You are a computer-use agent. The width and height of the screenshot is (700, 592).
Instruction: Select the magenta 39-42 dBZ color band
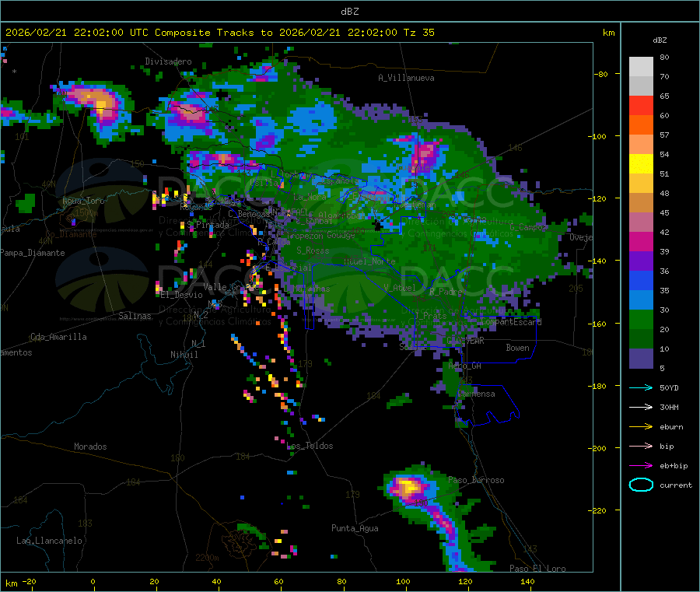click(x=641, y=241)
